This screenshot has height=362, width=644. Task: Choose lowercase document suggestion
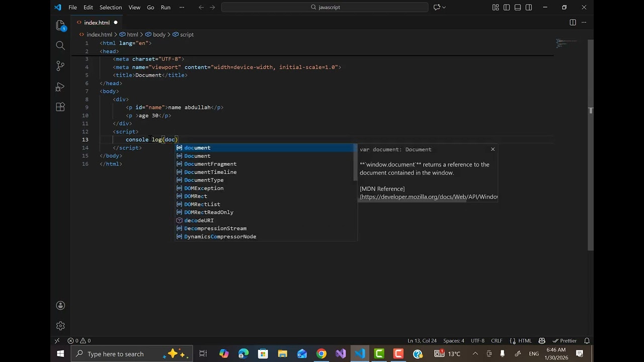265,148
